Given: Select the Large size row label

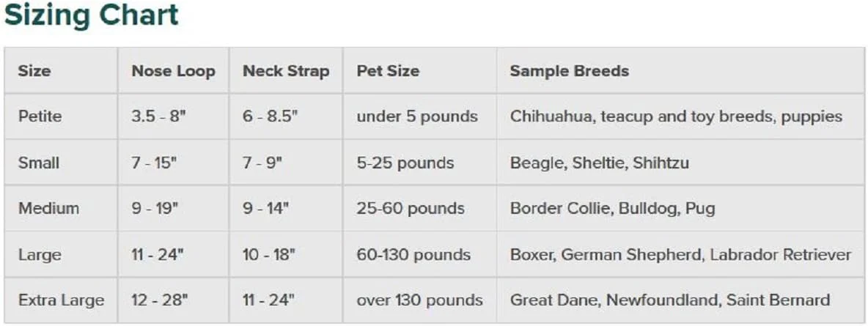Looking at the screenshot, I should [40, 255].
